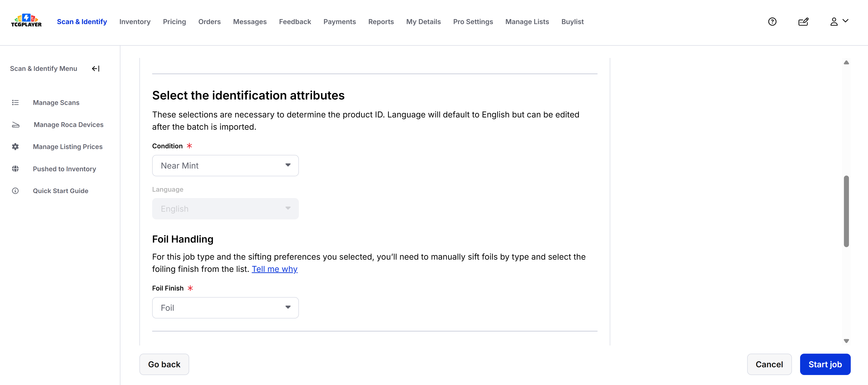Open Manage Roca Devices in sidebar
868x385 pixels.
68,125
